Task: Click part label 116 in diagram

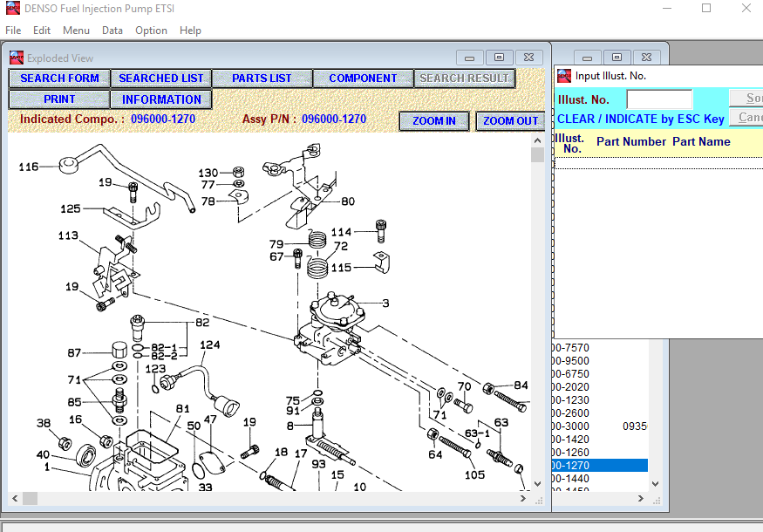Action: 29,167
